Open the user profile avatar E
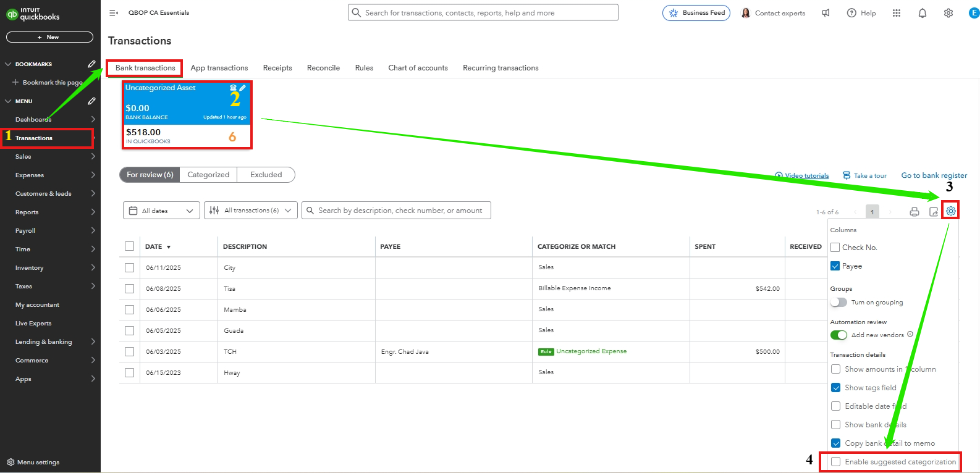 pos(974,13)
